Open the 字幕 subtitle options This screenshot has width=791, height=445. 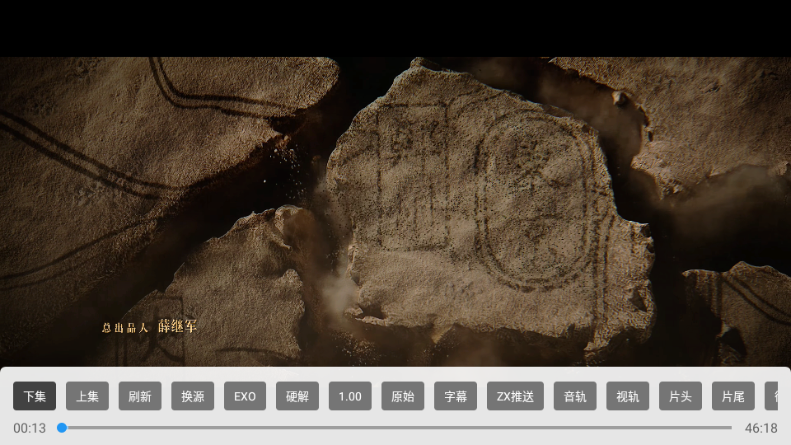click(455, 396)
